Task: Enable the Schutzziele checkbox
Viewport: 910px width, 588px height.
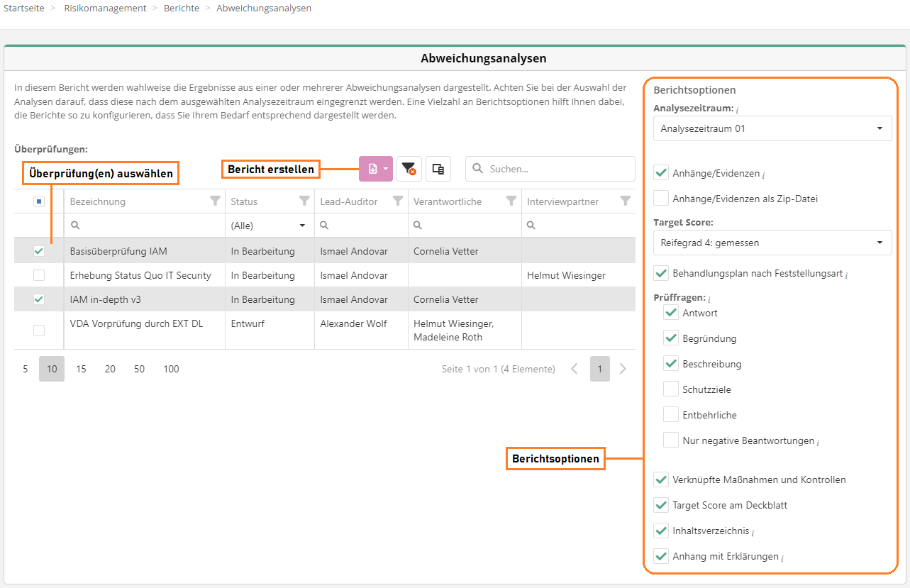Action: (670, 389)
